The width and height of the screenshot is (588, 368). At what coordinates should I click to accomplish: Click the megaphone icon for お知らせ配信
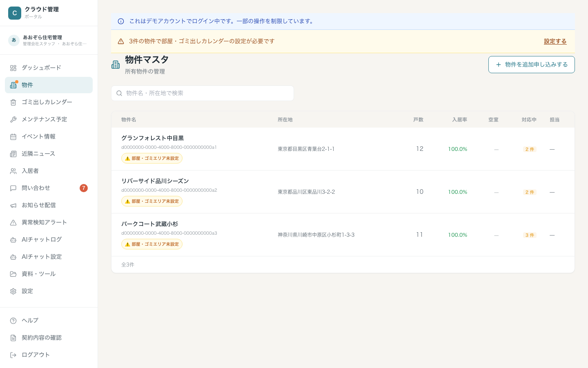(x=13, y=205)
